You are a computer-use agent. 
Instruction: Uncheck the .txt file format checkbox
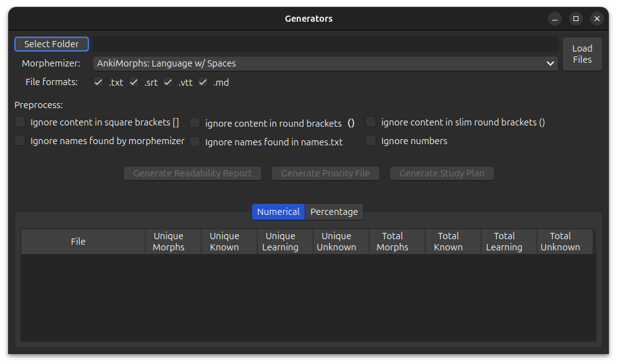[98, 82]
